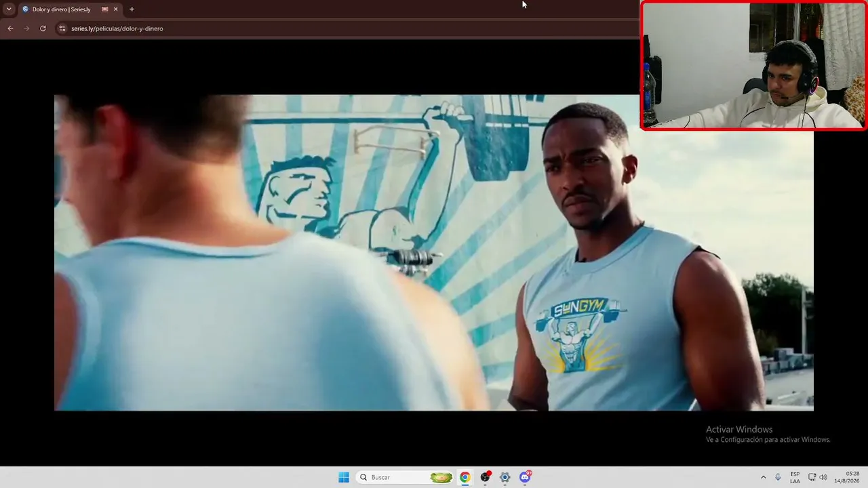This screenshot has width=868, height=488.
Task: Click the movie video player
Action: [434, 253]
